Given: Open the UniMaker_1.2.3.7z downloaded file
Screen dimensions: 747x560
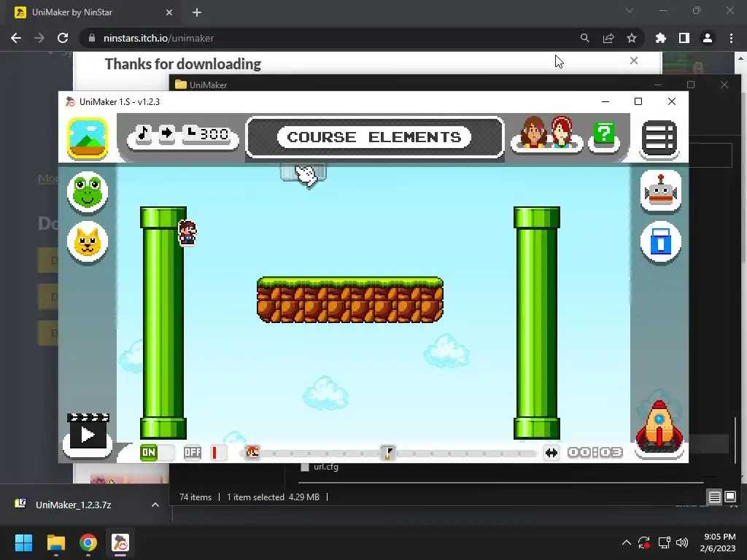Looking at the screenshot, I should coord(74,505).
